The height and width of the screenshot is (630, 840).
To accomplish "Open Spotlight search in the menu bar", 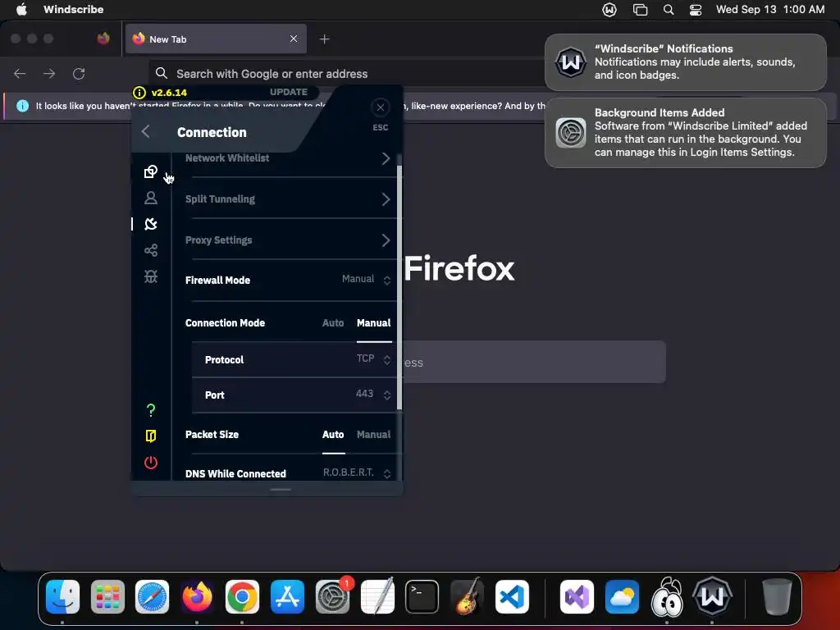I will [668, 10].
